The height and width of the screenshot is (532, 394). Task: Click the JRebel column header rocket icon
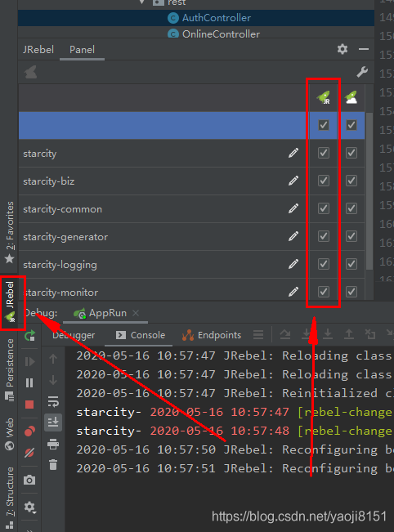pos(324,97)
